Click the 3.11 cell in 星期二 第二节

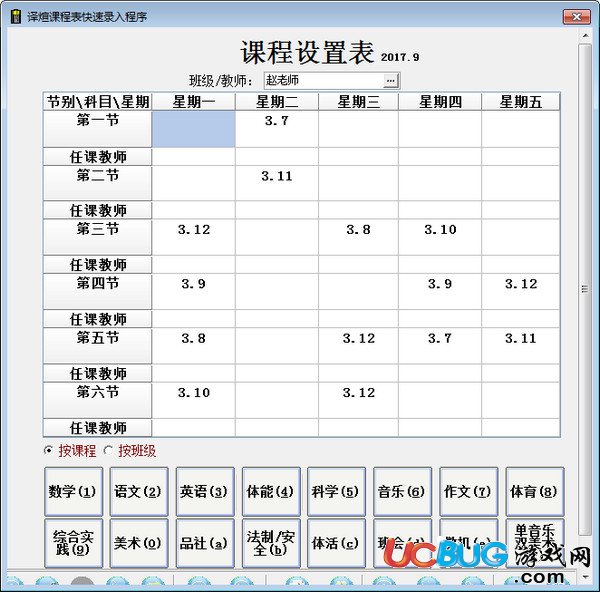277,183
